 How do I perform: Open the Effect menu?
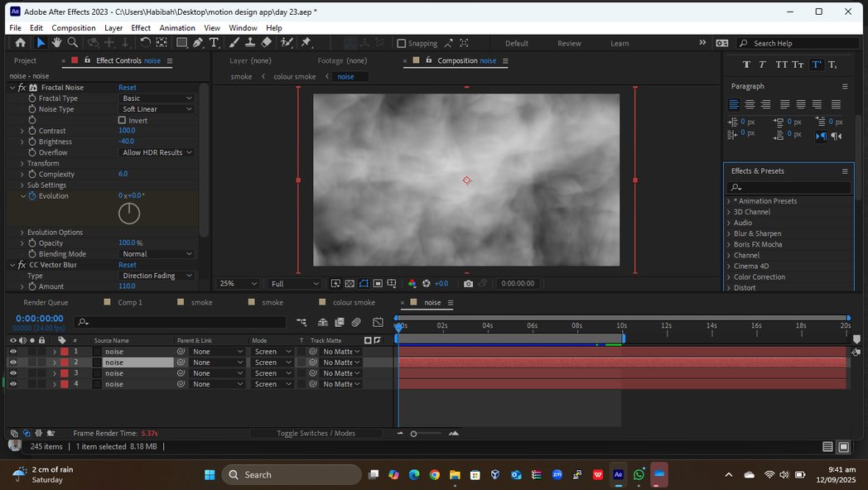pos(141,27)
